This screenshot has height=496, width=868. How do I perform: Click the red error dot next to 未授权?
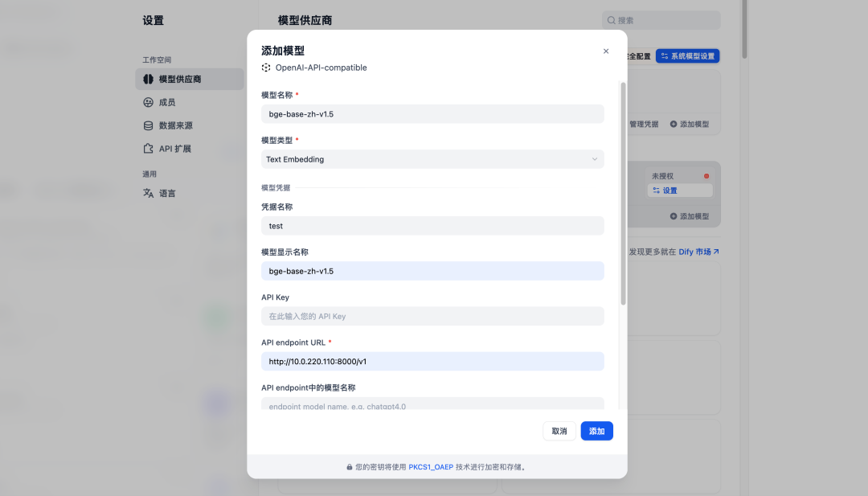coord(706,174)
